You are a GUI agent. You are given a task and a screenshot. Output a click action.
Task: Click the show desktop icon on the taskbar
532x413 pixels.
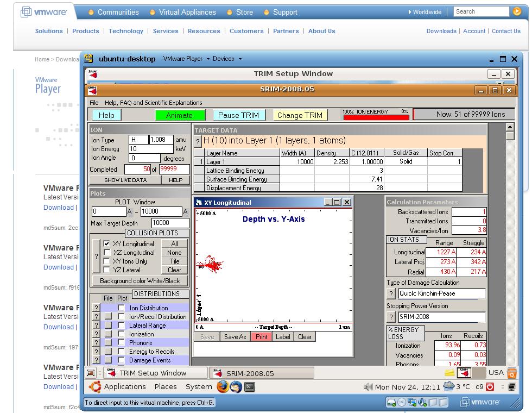click(x=91, y=373)
